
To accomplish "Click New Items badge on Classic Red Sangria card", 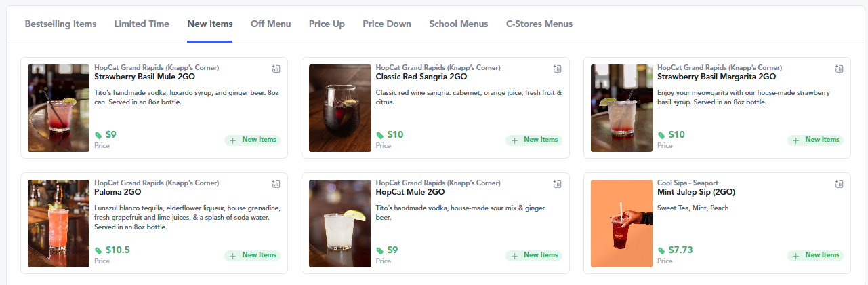I will tap(534, 140).
